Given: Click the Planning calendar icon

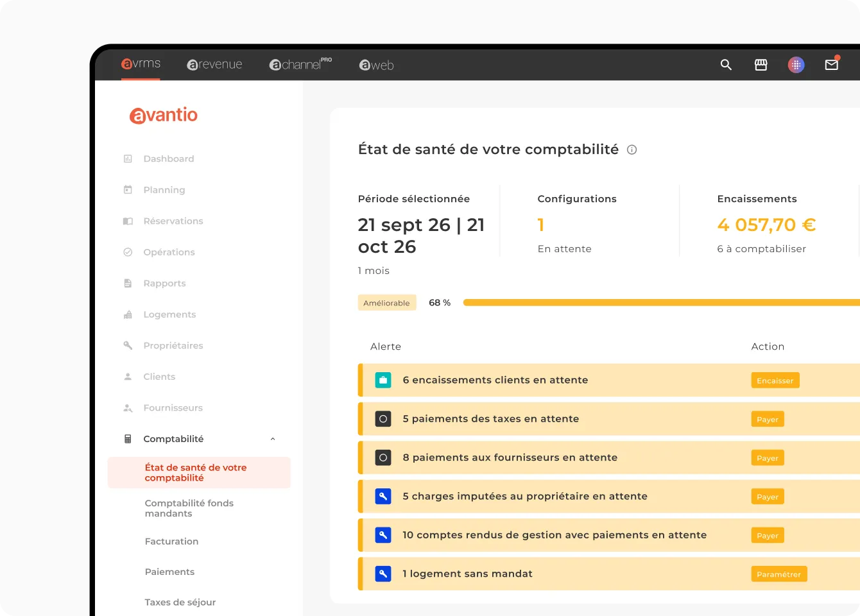Looking at the screenshot, I should 128,190.
